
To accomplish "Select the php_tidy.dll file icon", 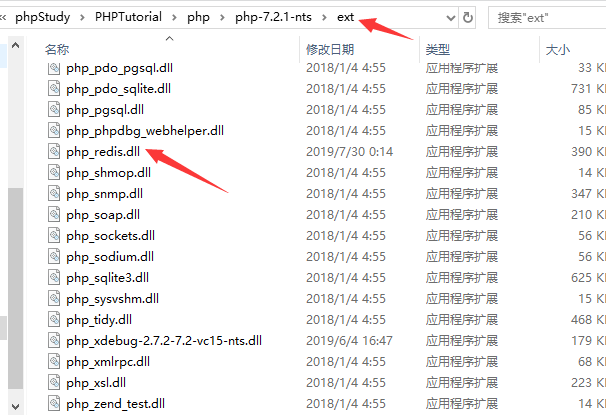I will coord(54,319).
